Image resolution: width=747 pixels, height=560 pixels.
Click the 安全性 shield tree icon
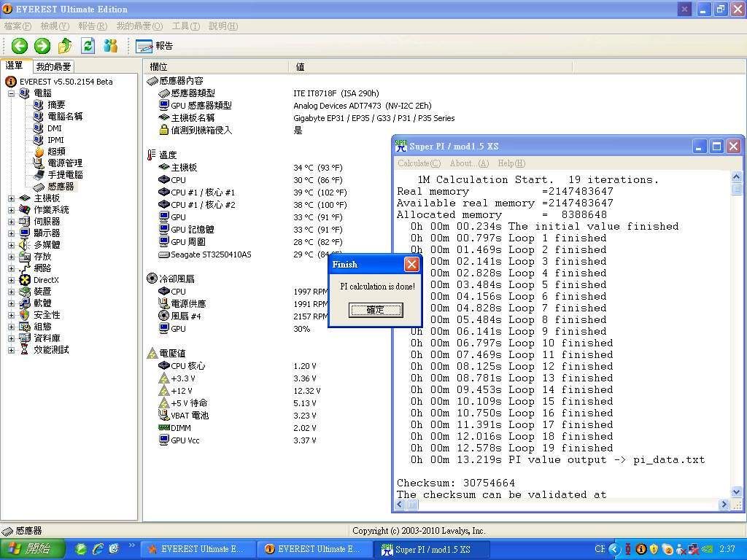point(25,315)
